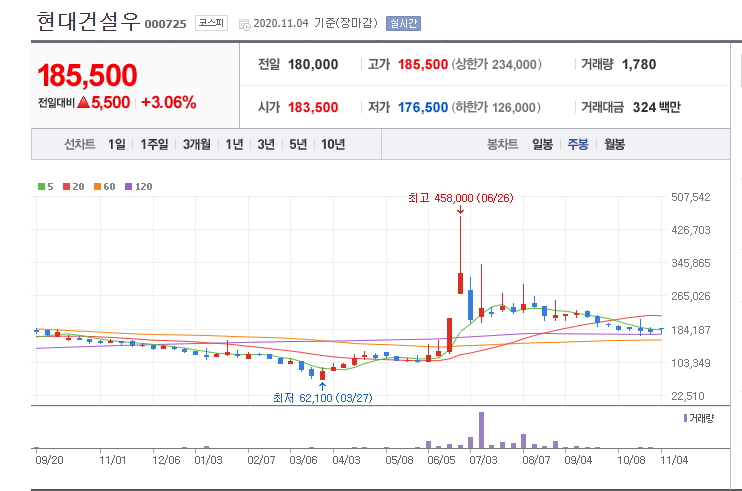Click the clock icon beside the date

coord(245,25)
